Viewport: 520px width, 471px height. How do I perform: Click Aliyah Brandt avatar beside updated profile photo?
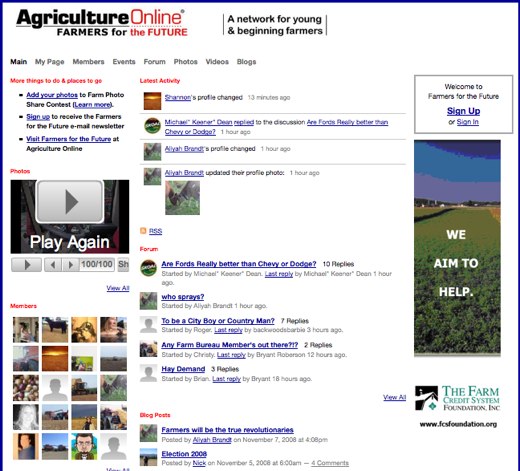[152, 176]
